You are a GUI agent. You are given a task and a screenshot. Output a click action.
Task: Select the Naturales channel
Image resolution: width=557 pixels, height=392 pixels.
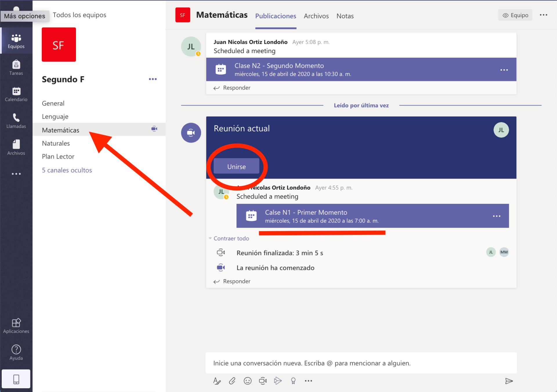click(x=56, y=143)
